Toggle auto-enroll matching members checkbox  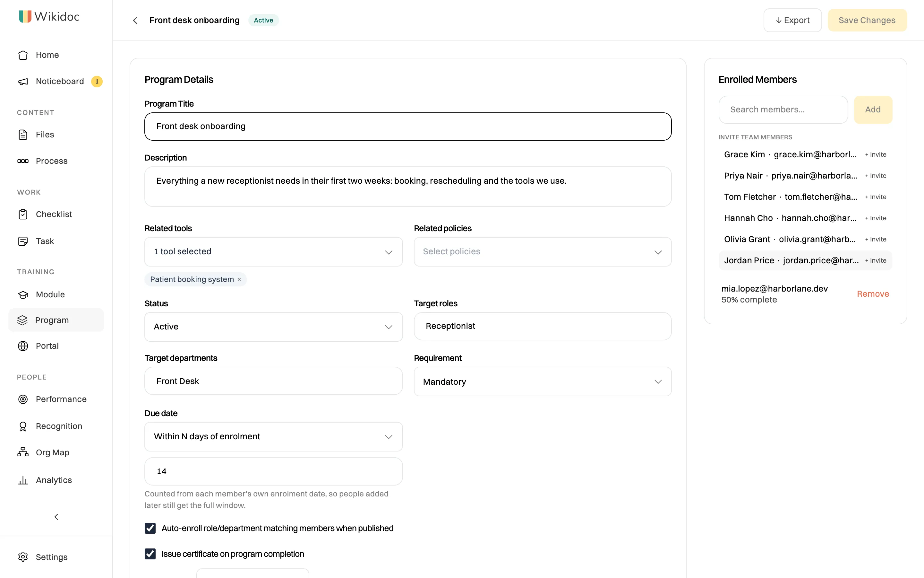(150, 528)
